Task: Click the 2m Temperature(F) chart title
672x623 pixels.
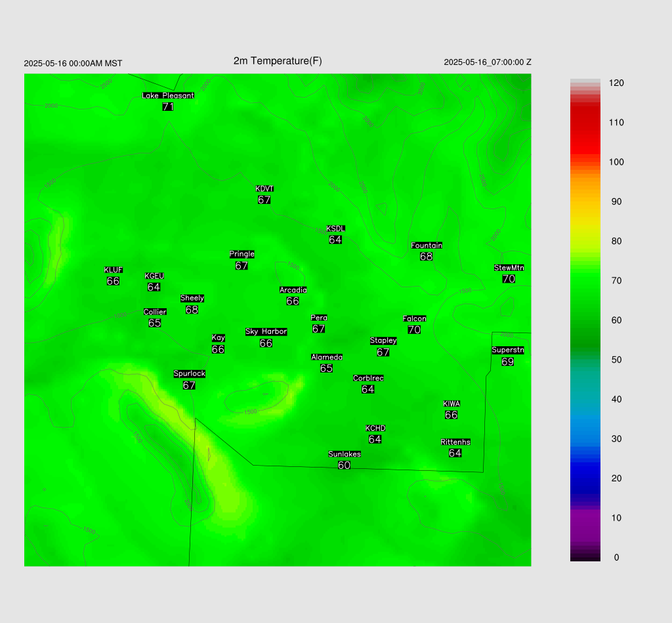Action: [278, 61]
